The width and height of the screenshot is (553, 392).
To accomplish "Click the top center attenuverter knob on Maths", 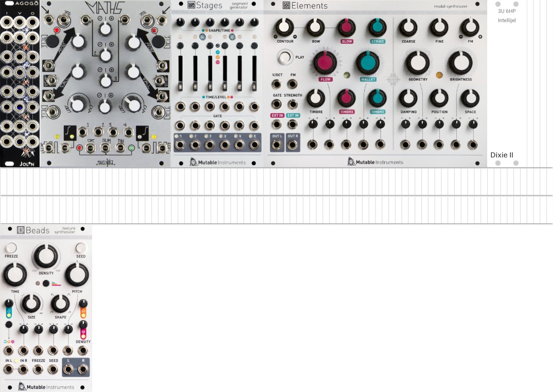I will point(105,29).
